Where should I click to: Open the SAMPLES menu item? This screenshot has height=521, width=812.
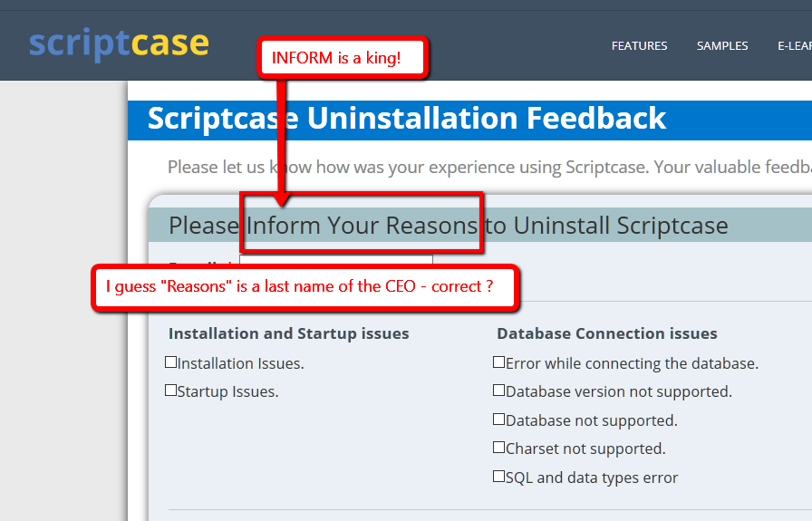722,46
